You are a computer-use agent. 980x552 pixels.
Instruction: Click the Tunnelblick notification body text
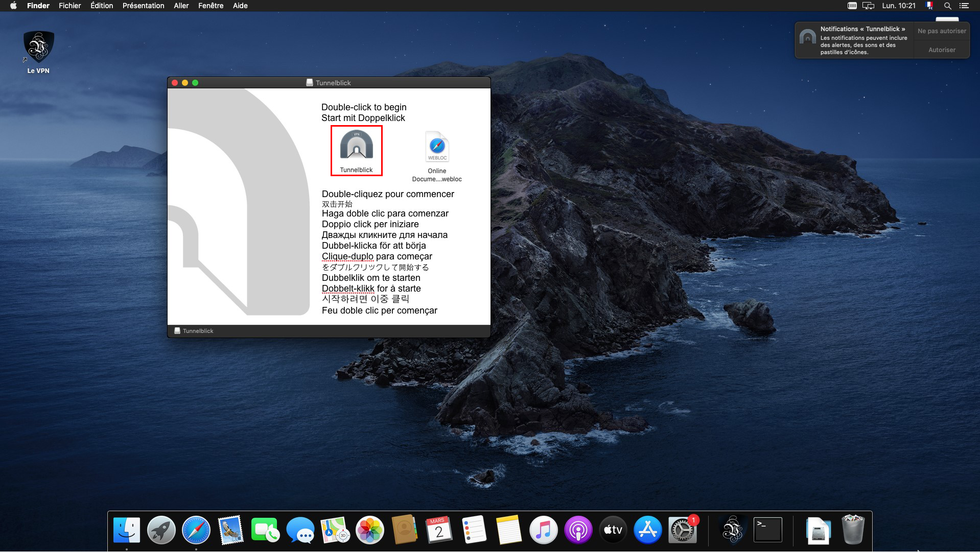click(x=864, y=45)
